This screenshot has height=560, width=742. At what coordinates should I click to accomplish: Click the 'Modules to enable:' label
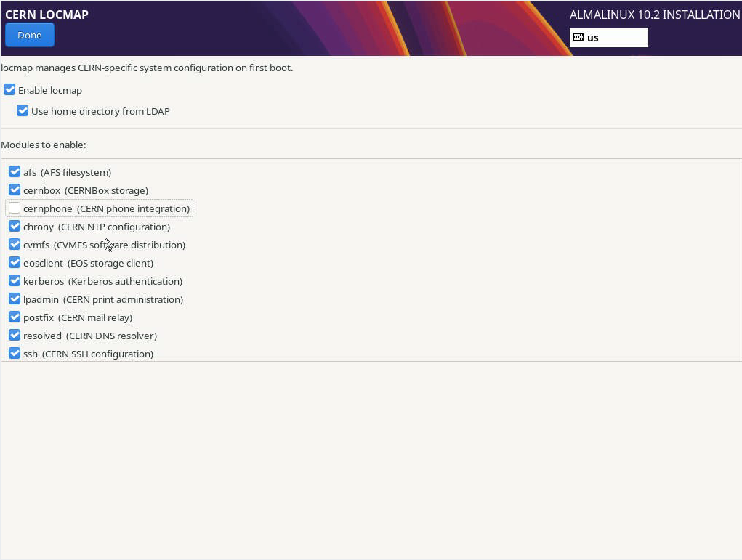44,145
